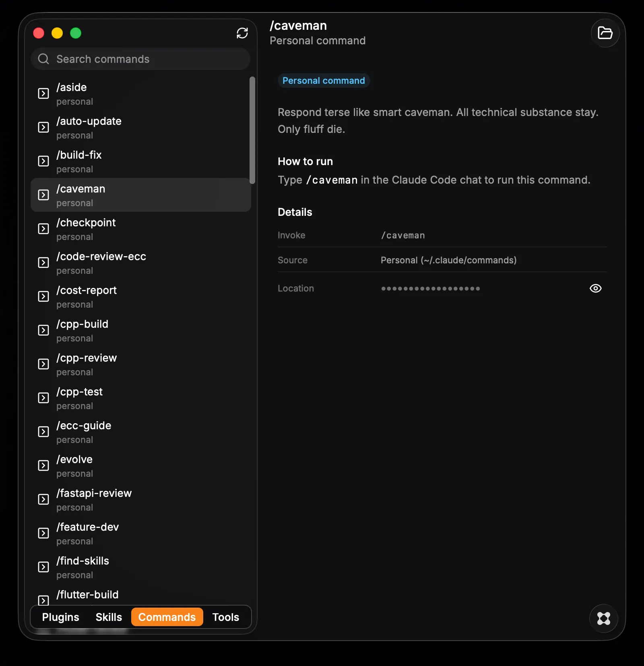Click the icon beside /caveman
644x666 pixels.
pos(43,195)
